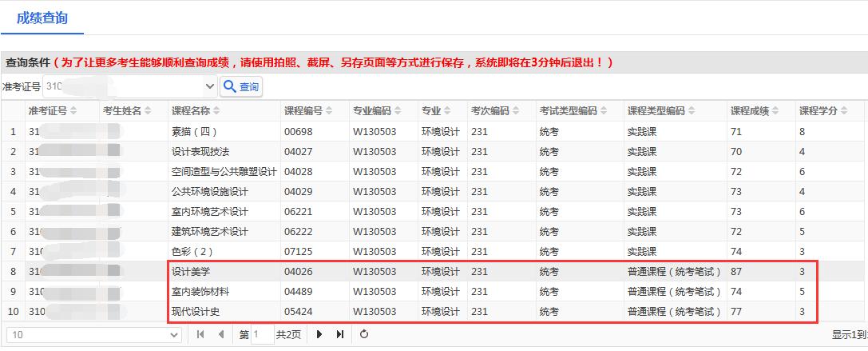Image resolution: width=868 pixels, height=351 pixels.
Task: Click course code 04027
Action: pos(299,152)
